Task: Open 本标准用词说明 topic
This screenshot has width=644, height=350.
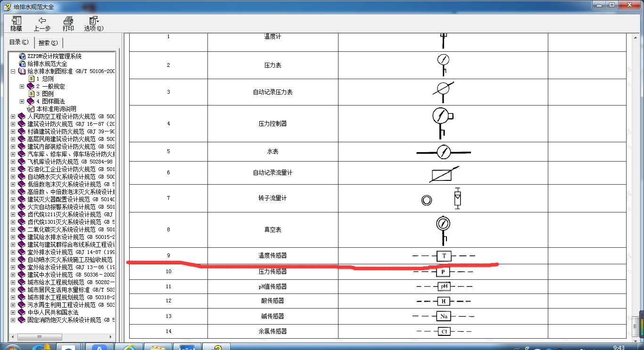Action: click(x=56, y=109)
